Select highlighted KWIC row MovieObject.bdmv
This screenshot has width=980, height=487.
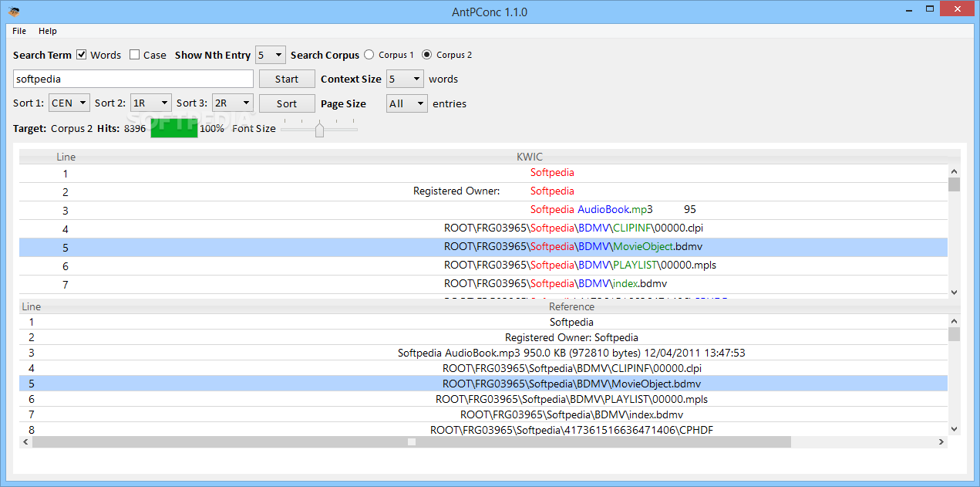point(483,247)
